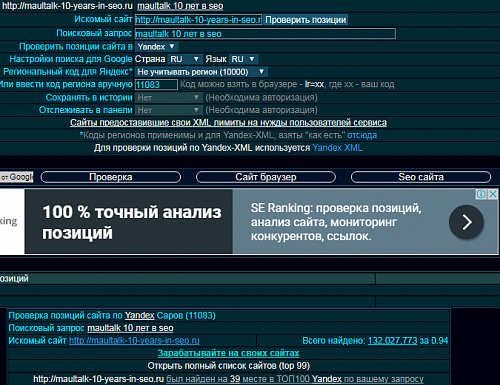Click 'Настройки поиска для Google' label

tap(71, 59)
